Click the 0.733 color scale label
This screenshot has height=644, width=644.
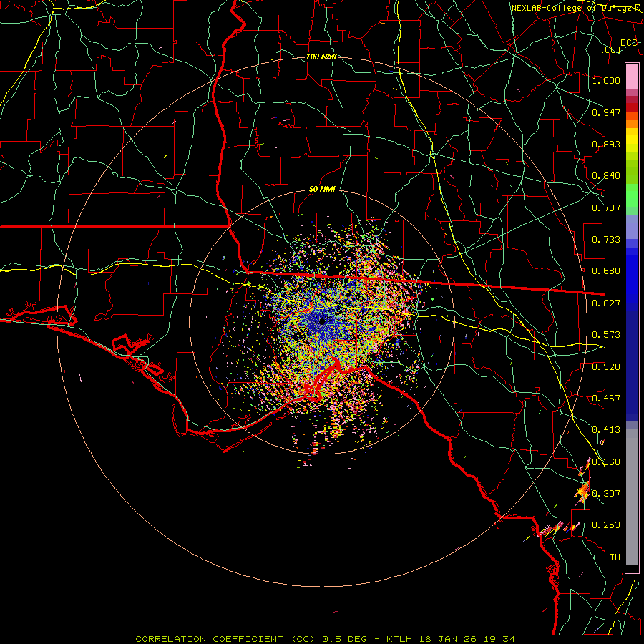click(606, 240)
